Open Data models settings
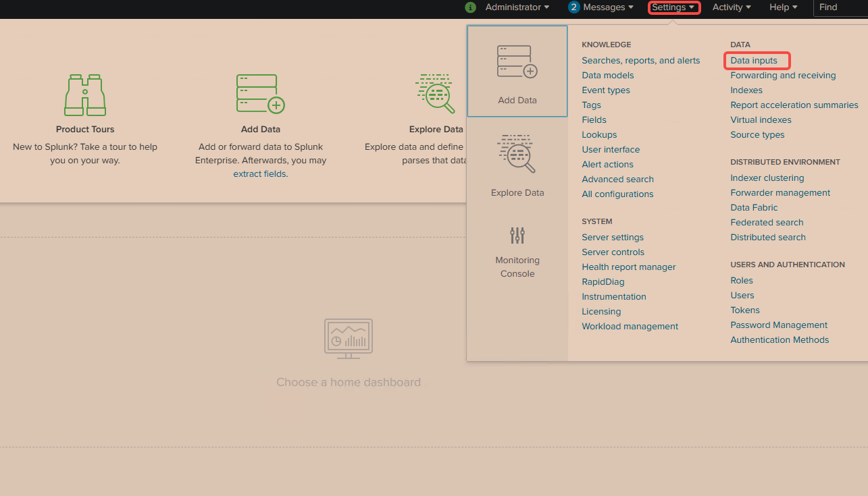 click(608, 76)
